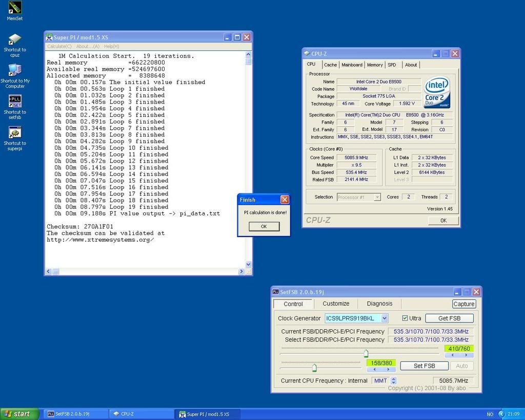
Task: Toggle the Ultra checkbox in SetFSB
Action: pyautogui.click(x=405, y=318)
